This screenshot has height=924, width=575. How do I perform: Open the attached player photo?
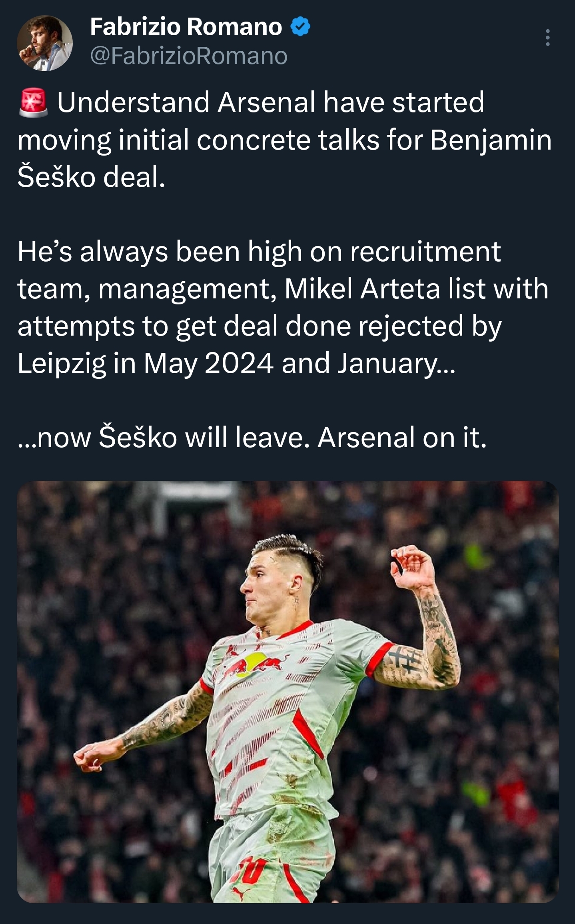coord(288,692)
